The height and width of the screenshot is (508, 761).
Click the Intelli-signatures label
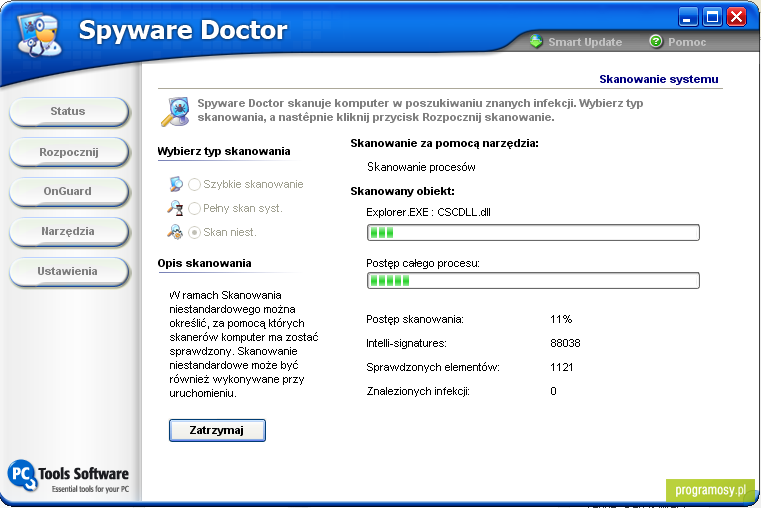click(x=406, y=344)
